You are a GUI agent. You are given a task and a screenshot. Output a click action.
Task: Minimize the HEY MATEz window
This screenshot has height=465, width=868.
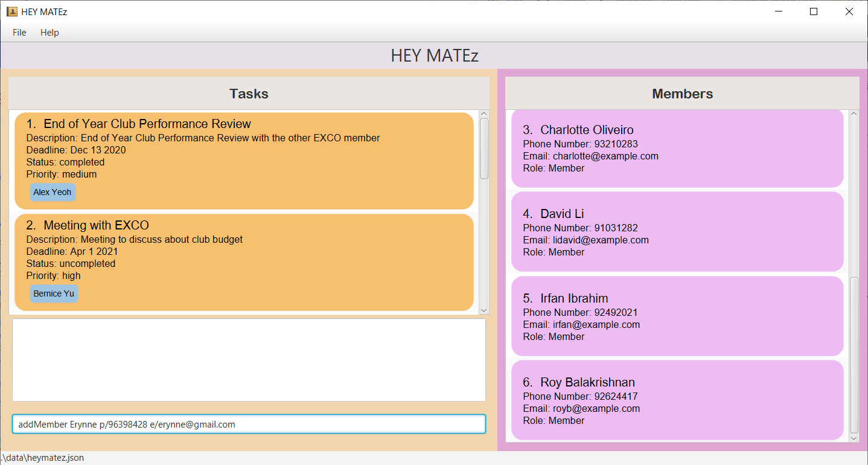(x=778, y=11)
